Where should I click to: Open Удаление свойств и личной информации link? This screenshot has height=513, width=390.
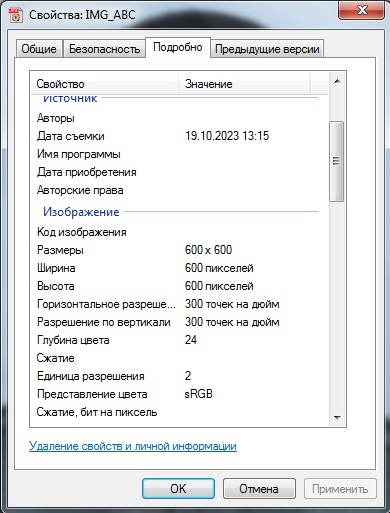pyautogui.click(x=133, y=446)
